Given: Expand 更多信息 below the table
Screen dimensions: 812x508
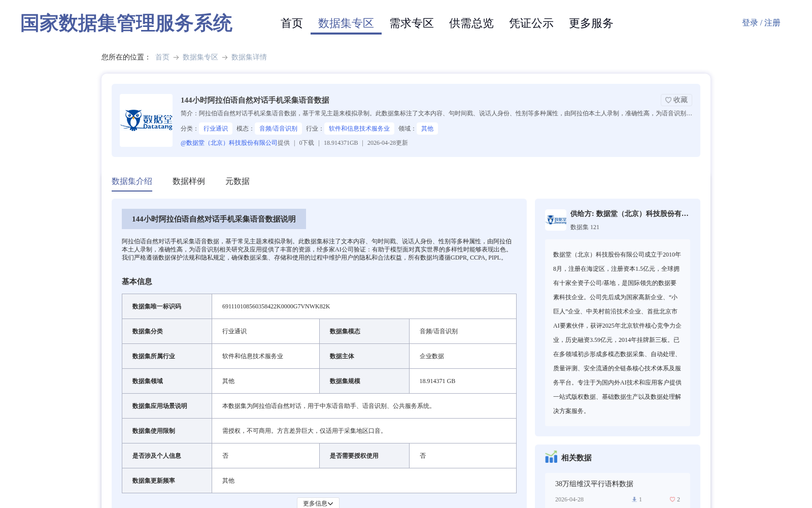Looking at the screenshot, I should [x=318, y=503].
